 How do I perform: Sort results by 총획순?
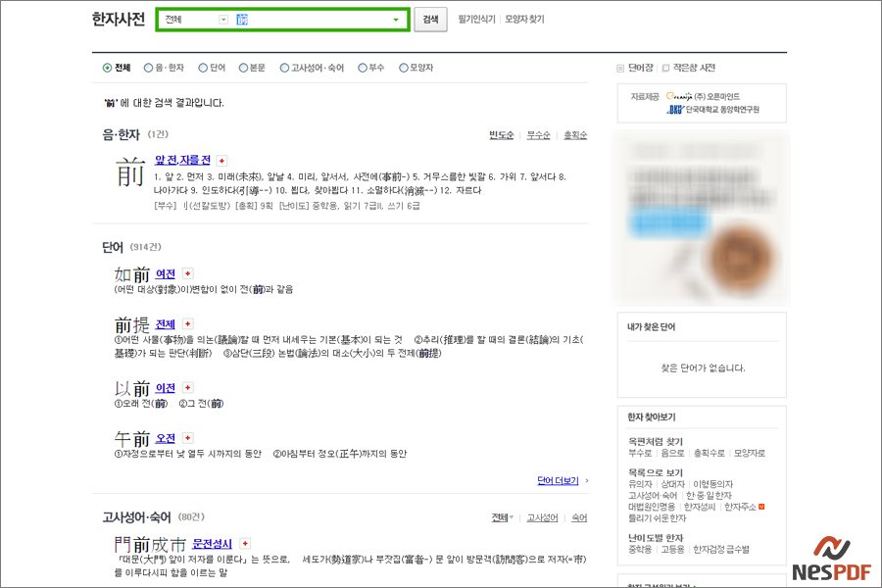pyautogui.click(x=575, y=135)
